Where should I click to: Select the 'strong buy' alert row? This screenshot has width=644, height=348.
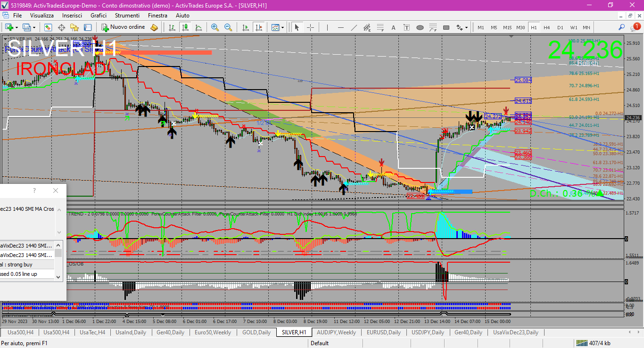[x=27, y=265]
